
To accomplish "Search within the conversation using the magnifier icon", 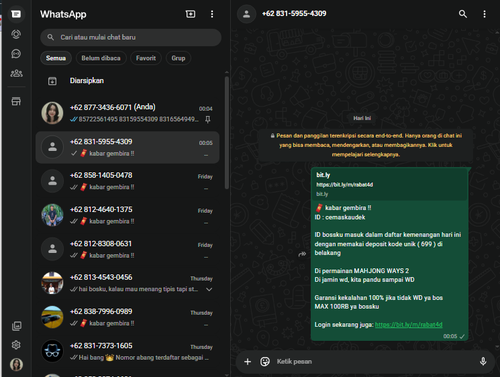I will (x=463, y=14).
